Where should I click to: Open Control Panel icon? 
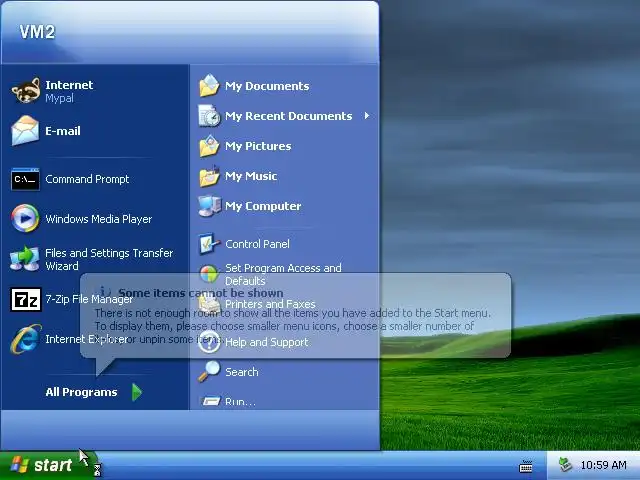tap(209, 244)
